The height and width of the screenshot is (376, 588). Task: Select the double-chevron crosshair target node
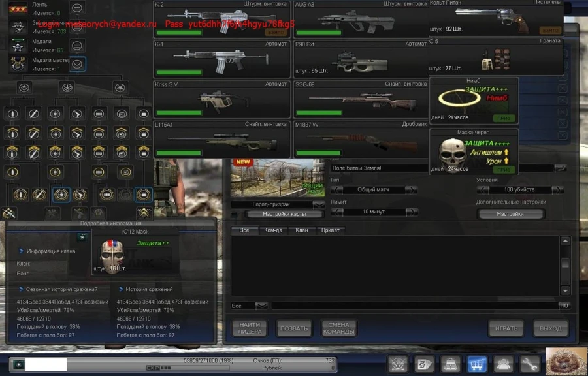tap(55, 151)
